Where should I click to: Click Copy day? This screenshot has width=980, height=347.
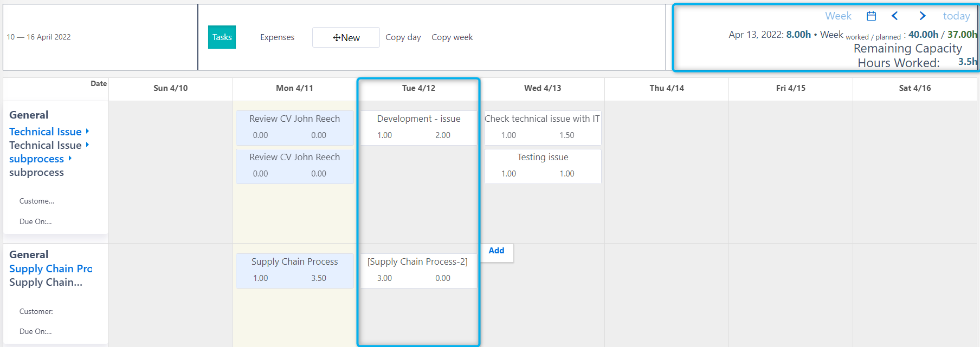tap(403, 37)
